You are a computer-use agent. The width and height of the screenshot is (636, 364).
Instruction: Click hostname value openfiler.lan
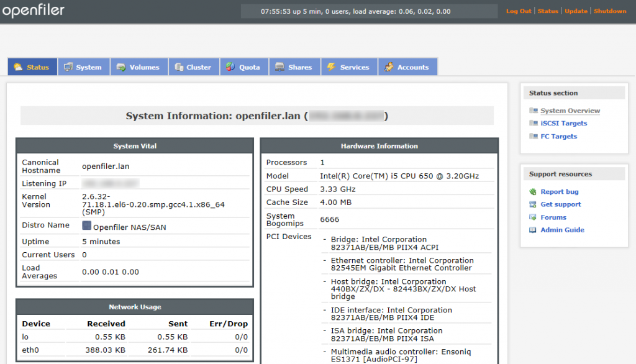point(106,166)
